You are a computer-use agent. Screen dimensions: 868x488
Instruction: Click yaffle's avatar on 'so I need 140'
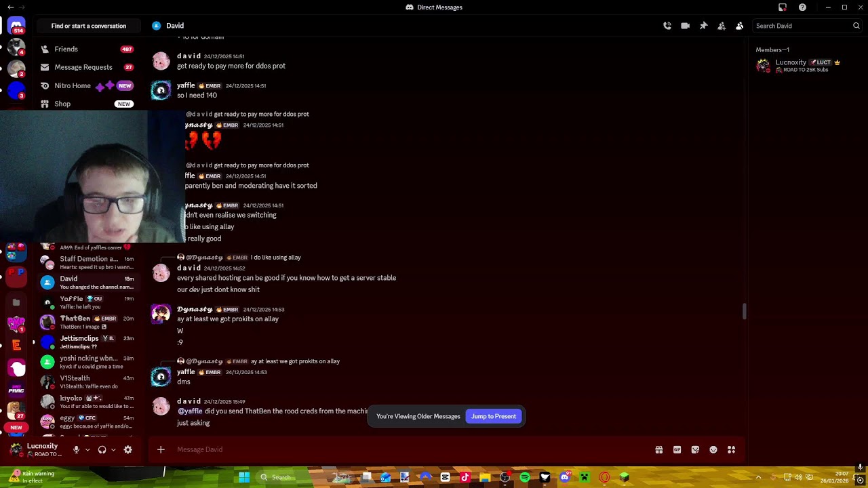click(161, 90)
